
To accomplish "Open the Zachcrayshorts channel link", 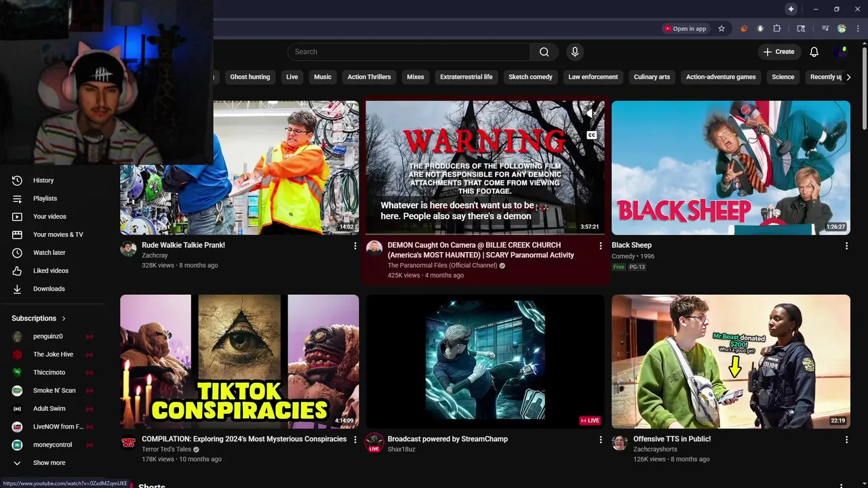I will [x=655, y=449].
